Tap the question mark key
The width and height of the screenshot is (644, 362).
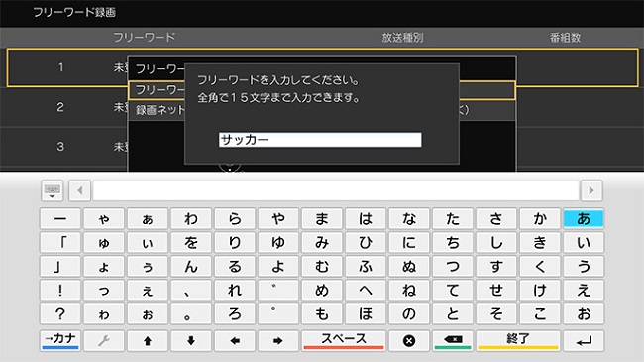click(x=60, y=314)
